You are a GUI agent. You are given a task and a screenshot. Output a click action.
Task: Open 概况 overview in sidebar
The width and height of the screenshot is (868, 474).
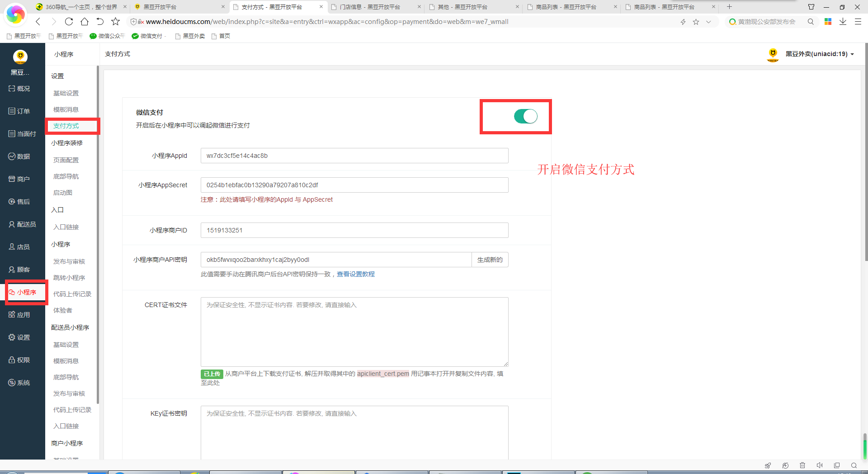point(19,89)
